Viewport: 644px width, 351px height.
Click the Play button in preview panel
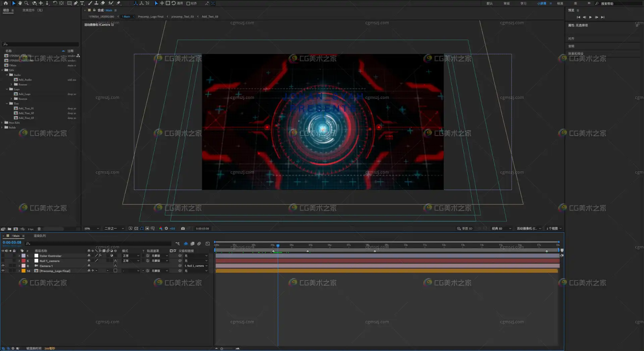[590, 17]
